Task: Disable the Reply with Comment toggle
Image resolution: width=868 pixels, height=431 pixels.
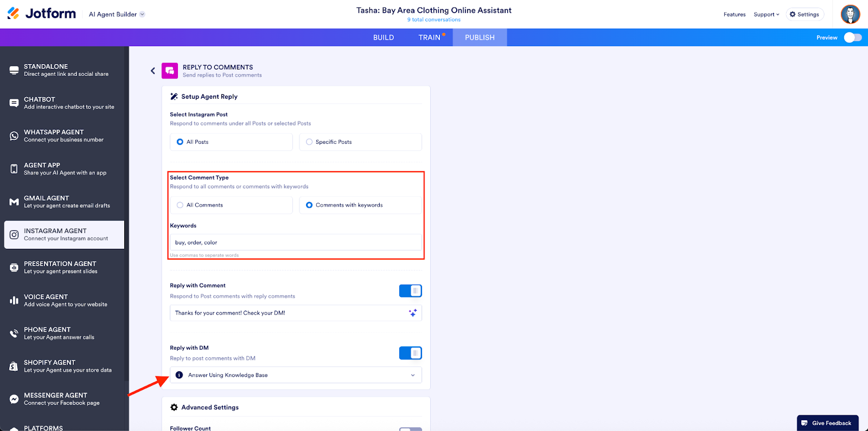Action: (x=410, y=291)
